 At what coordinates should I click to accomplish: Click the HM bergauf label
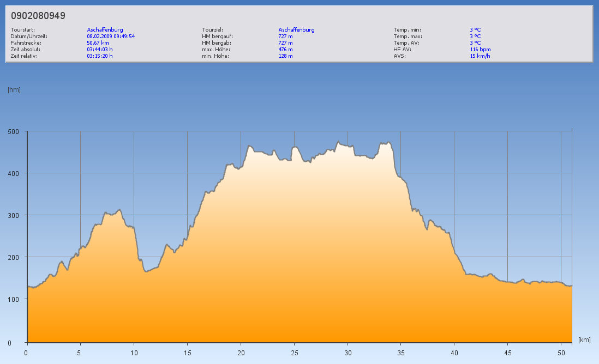click(x=217, y=37)
